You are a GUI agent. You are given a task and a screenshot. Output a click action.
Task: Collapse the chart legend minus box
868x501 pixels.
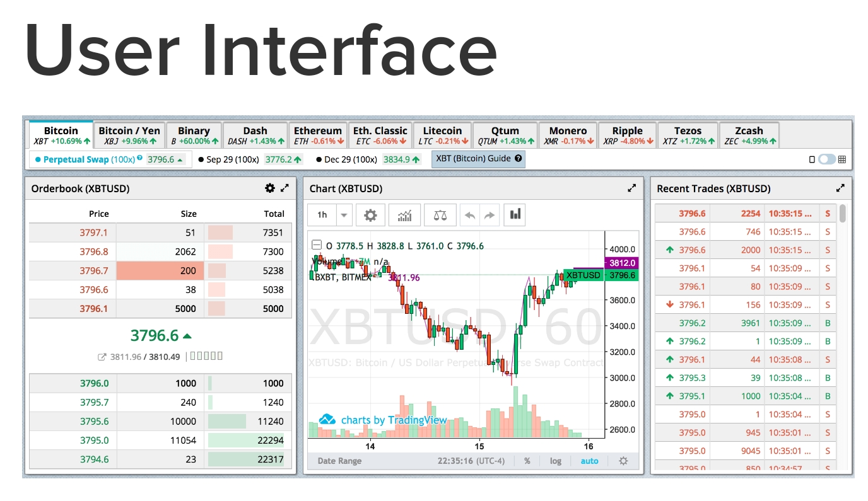317,246
